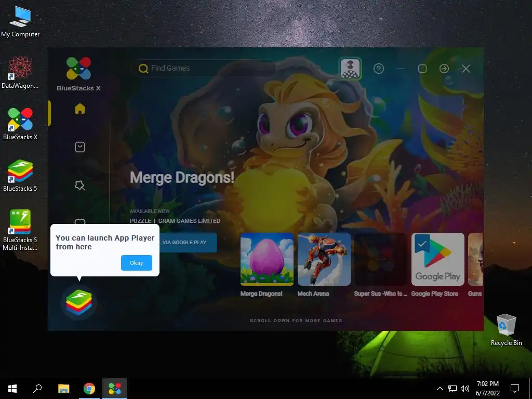Open Windows notification center
Image resolution: width=532 pixels, height=399 pixels.
coord(515,389)
